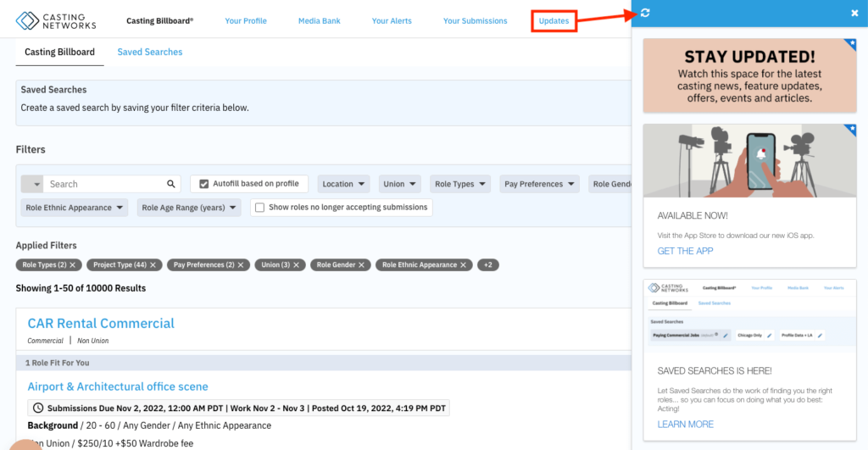Remove the Role Types (2) filter
Viewport: 868px width, 450px height.
73,265
